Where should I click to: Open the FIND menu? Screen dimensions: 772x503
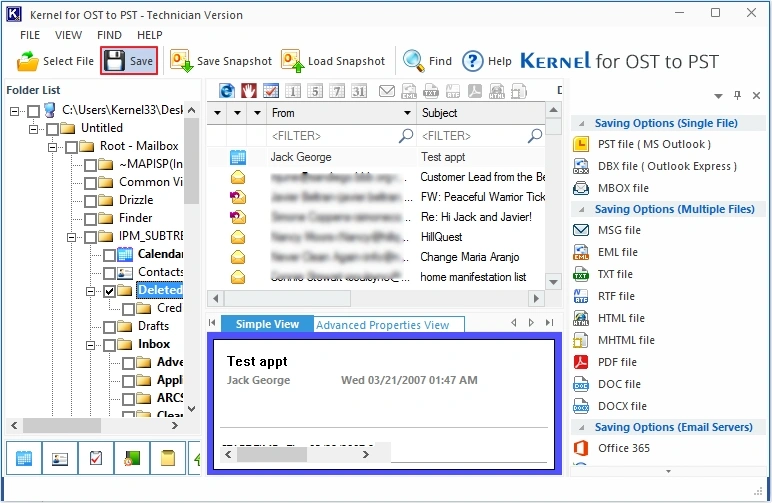pyautogui.click(x=109, y=35)
